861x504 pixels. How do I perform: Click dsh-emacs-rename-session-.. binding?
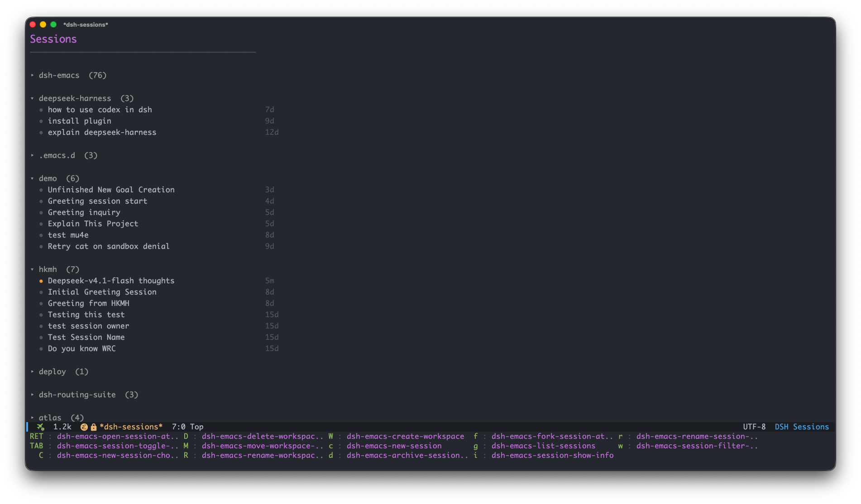tap(697, 436)
